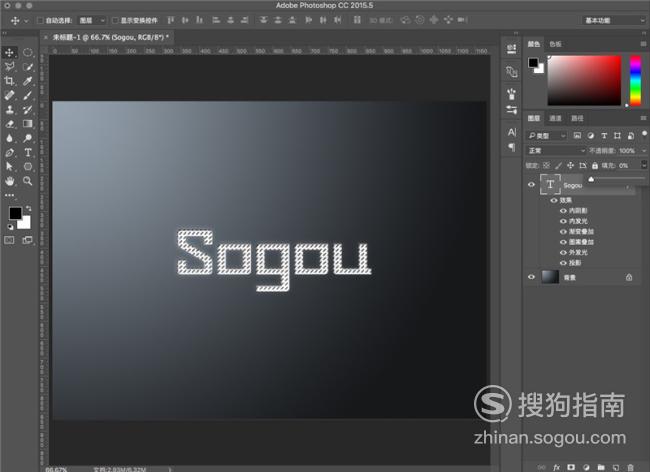Toggle the layer filter on/off switch

coord(644,134)
